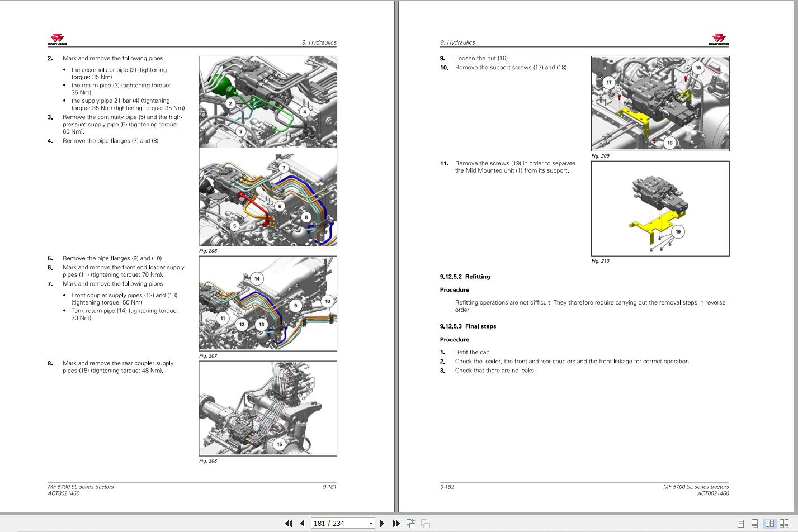Click the Massey Ferguson logo on right page

(x=719, y=39)
